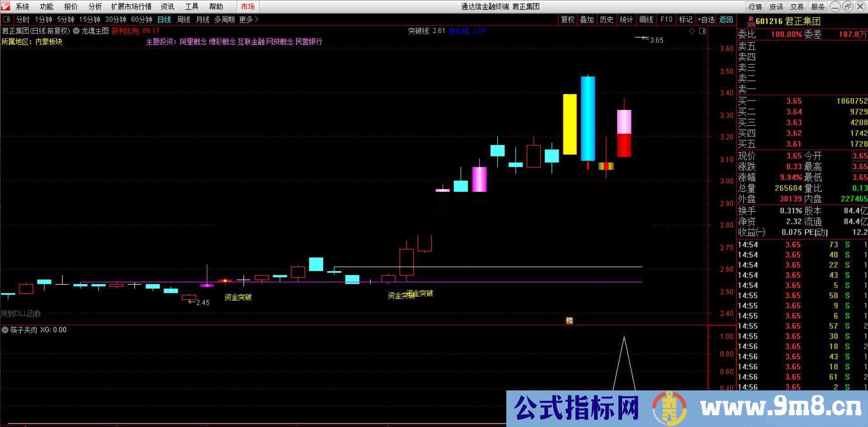868x427 pixels.
Task: Open the 多周期 multi-period view
Action: pyautogui.click(x=225, y=19)
